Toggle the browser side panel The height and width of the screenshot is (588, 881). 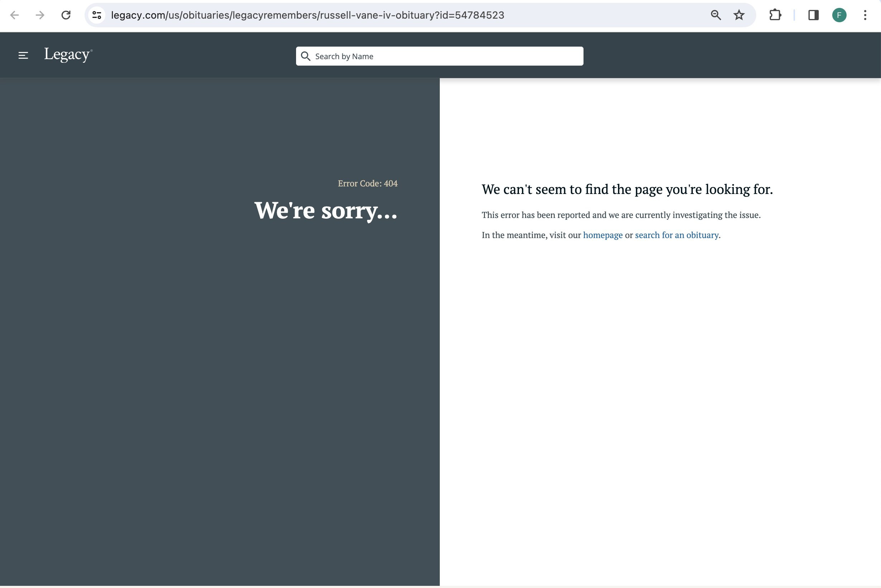813,15
